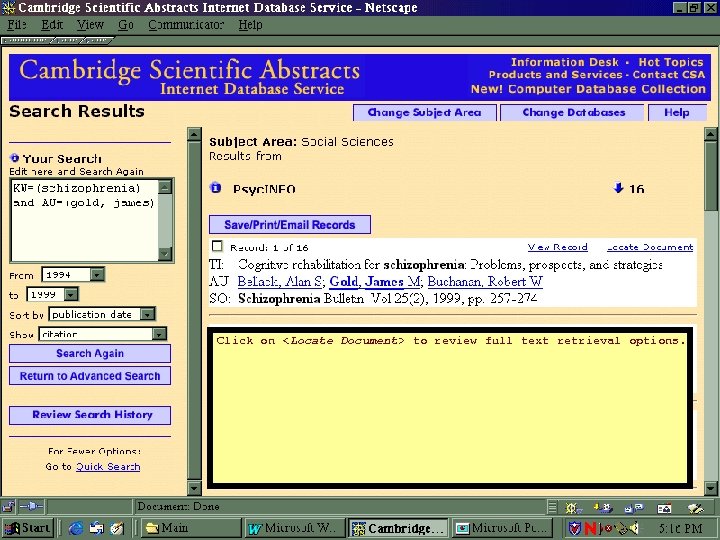Click results frame scrollbar up arrow
Image resolution: width=720 pixels, height=540 pixels.
point(711,134)
